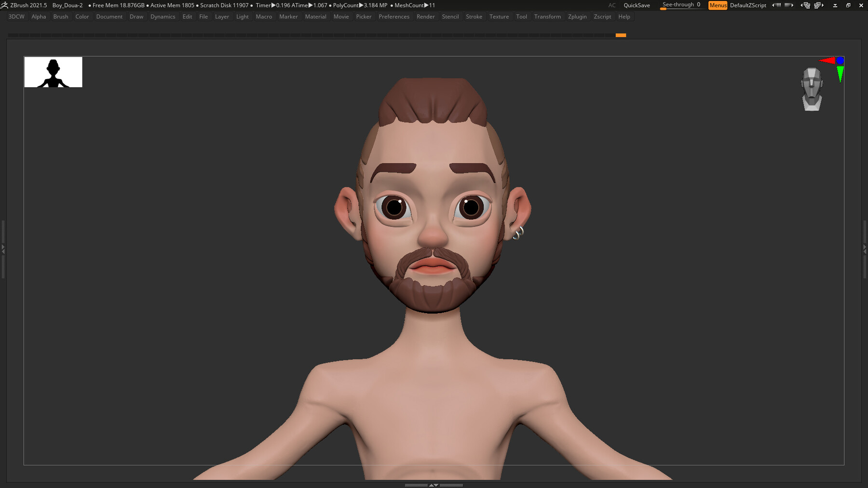The height and width of the screenshot is (488, 868).
Task: Click the MeshCount 11 readout
Action: click(415, 5)
